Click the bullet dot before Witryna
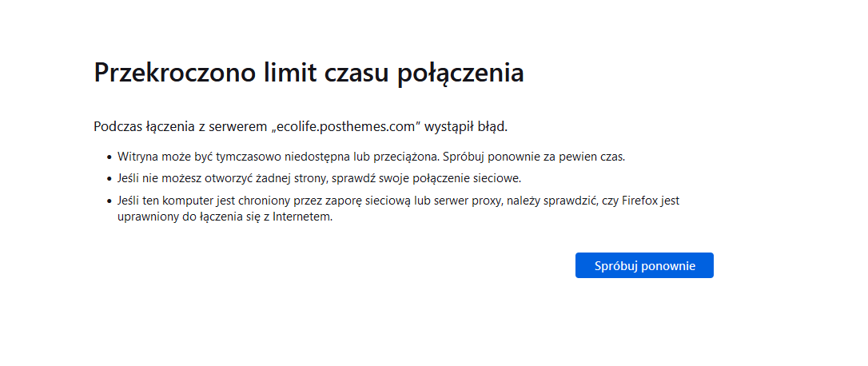The height and width of the screenshot is (366, 868). 109,157
